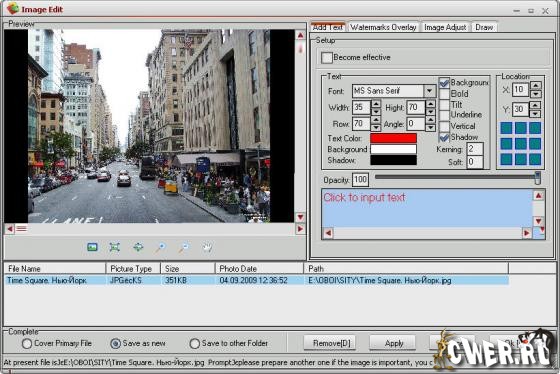Screen dimensions: 560x374
Task: Choose the center square in Location grid
Action: click(521, 144)
